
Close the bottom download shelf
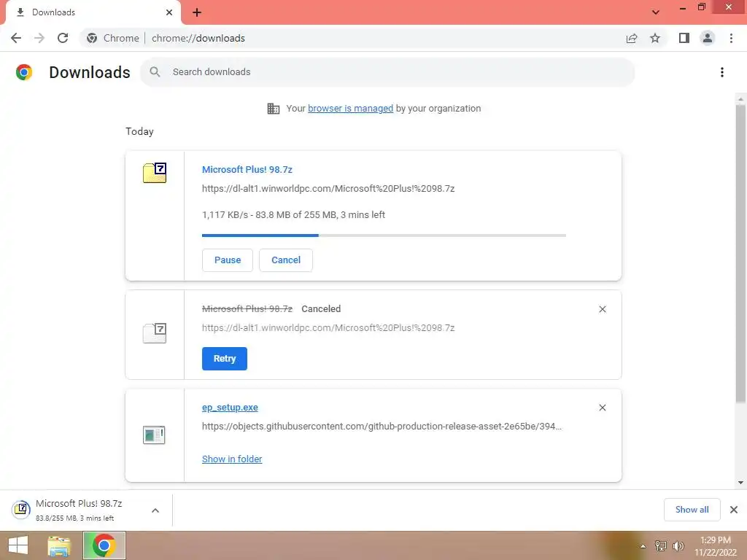pos(734,510)
